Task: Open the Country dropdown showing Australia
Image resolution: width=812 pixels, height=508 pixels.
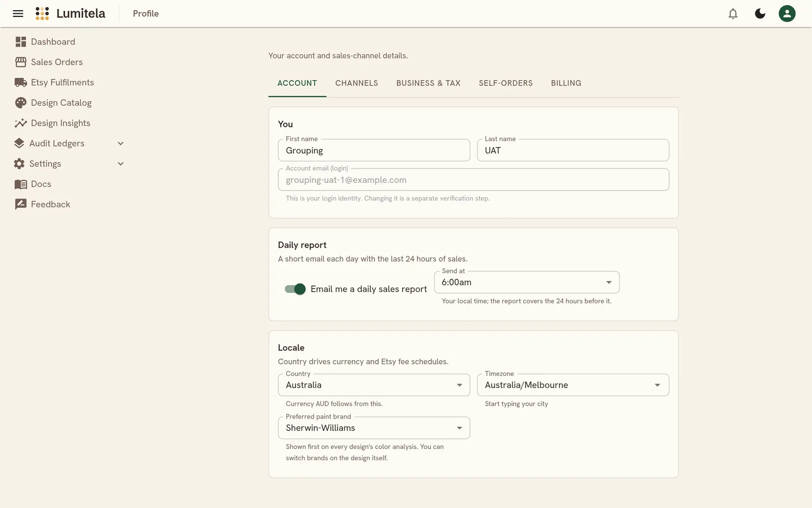Action: [x=374, y=385]
